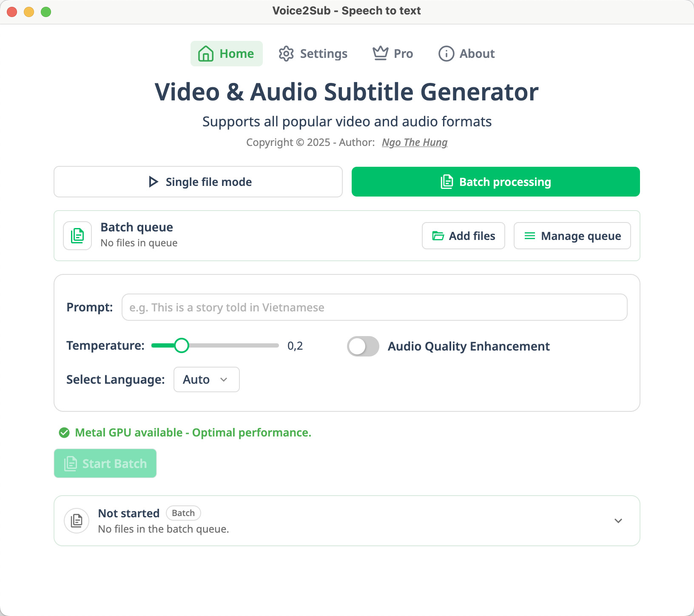
Task: Click the 'No files in queue' text
Action: pos(139,243)
